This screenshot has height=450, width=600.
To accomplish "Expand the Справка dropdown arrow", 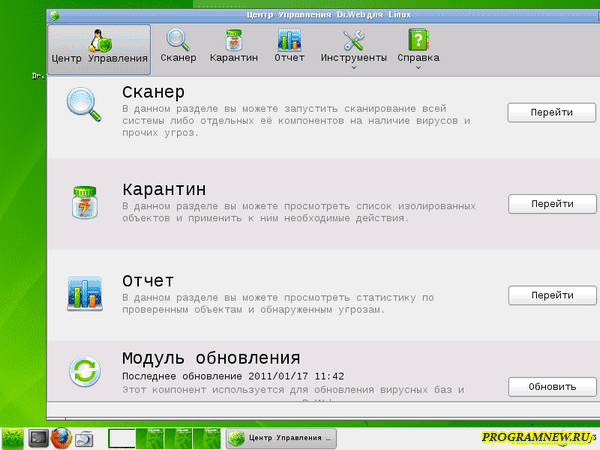I will 418,67.
